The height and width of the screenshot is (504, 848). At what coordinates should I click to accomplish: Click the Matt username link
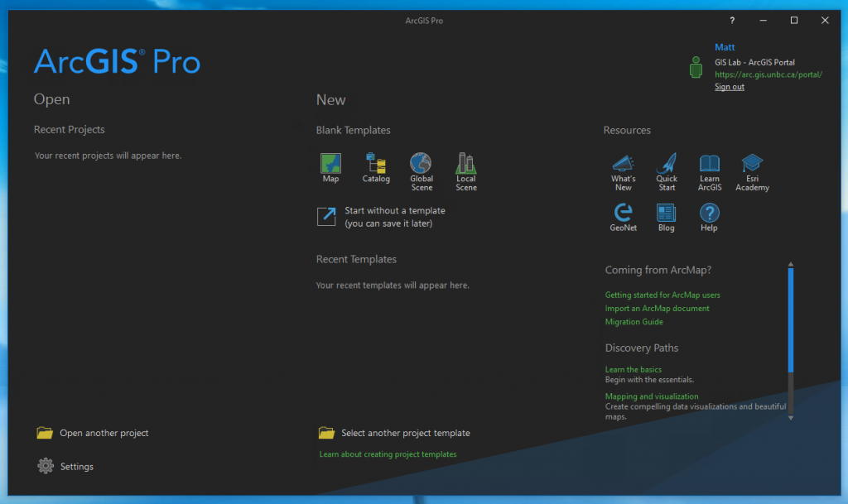(x=725, y=47)
